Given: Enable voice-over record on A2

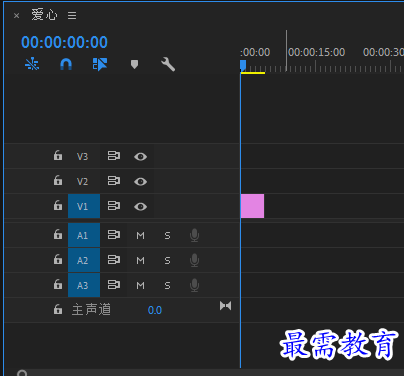Looking at the screenshot, I should point(194,260).
